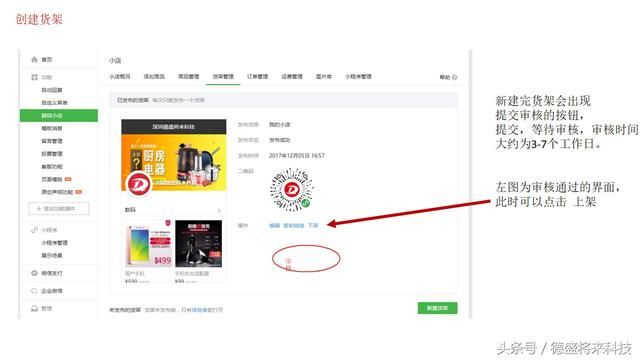Open the 厨房电器 banner image
640x360 pixels.
click(174, 163)
